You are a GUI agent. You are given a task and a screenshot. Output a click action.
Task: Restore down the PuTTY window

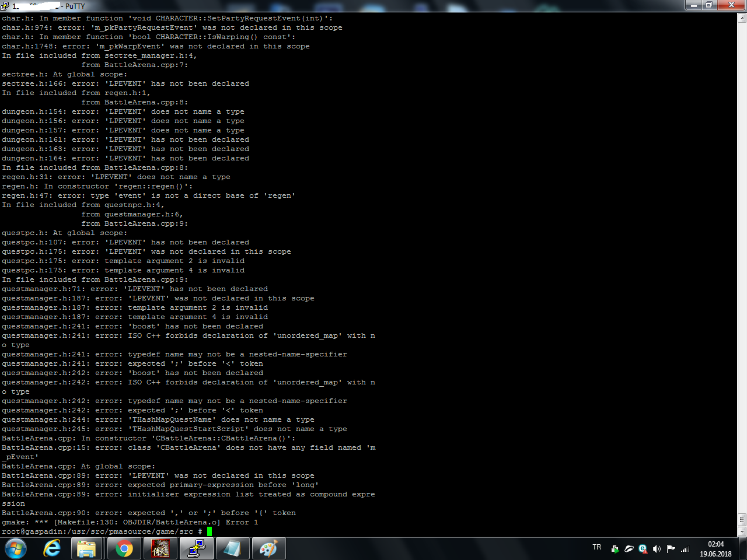tap(708, 5)
